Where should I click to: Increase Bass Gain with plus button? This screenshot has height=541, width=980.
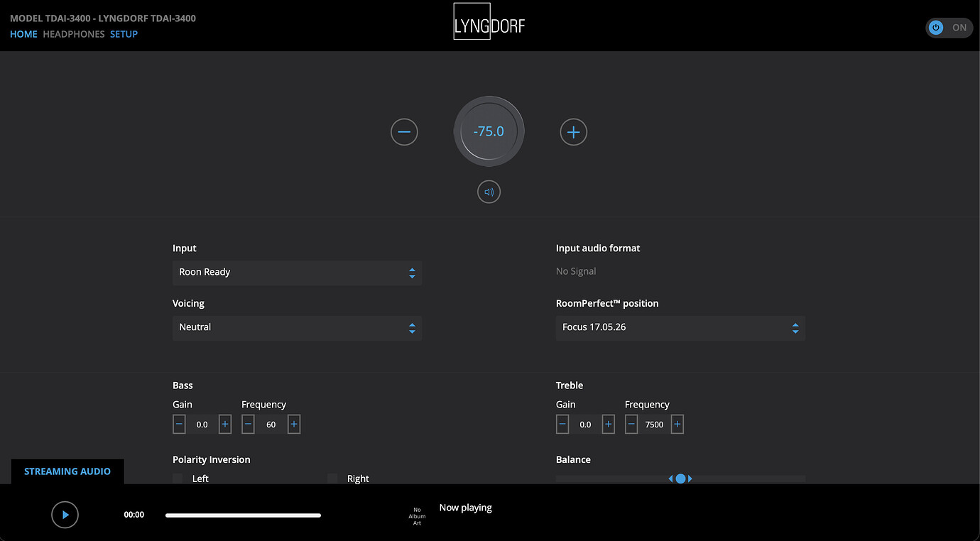pos(225,425)
